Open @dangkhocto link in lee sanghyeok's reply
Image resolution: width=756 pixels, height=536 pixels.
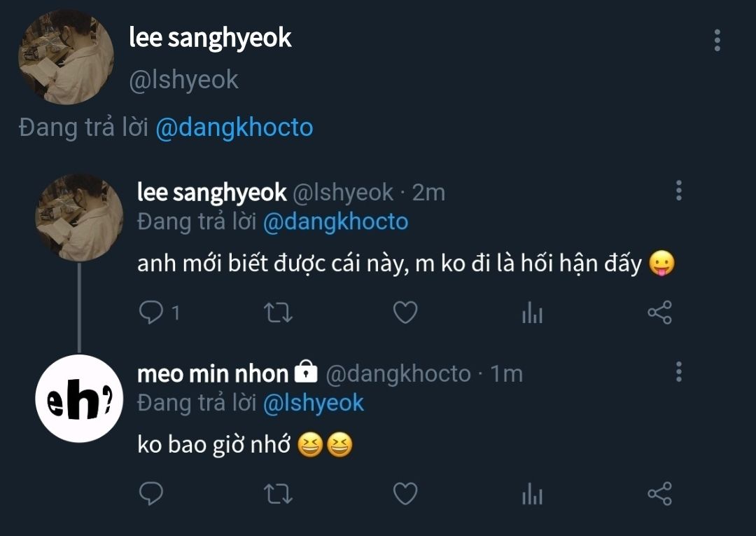click(x=335, y=221)
